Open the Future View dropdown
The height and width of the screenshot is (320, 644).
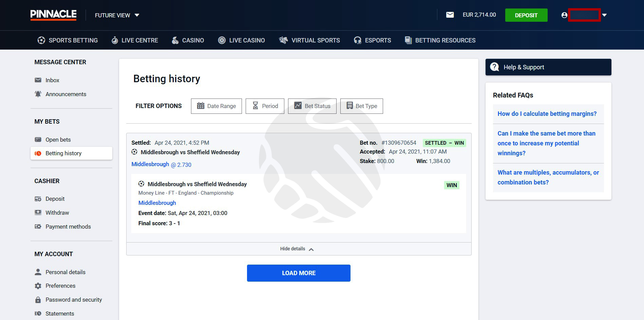click(117, 15)
